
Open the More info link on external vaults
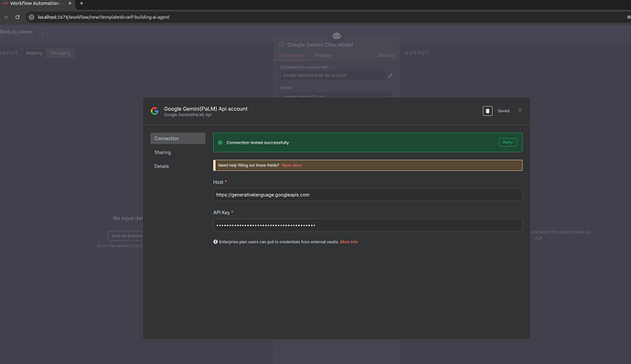tap(349, 242)
